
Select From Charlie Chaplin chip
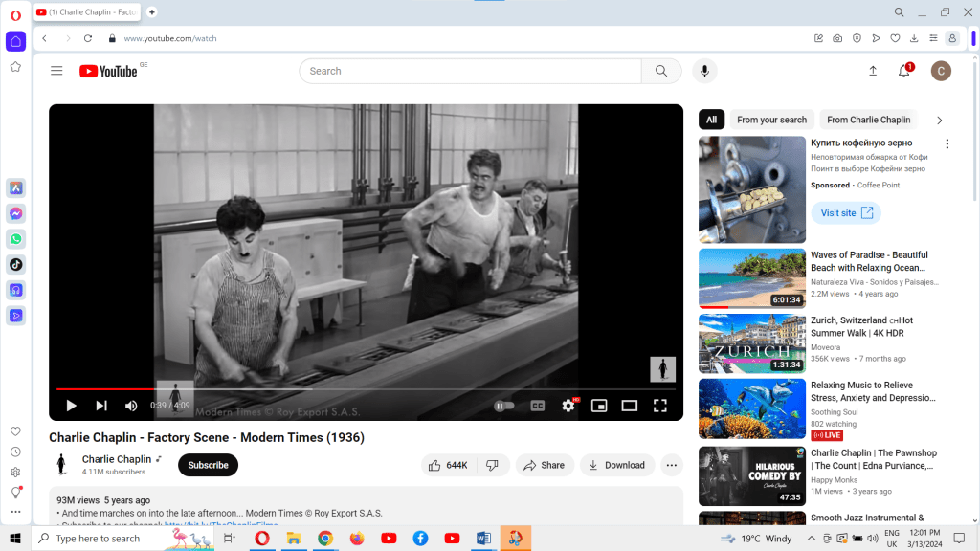click(868, 120)
